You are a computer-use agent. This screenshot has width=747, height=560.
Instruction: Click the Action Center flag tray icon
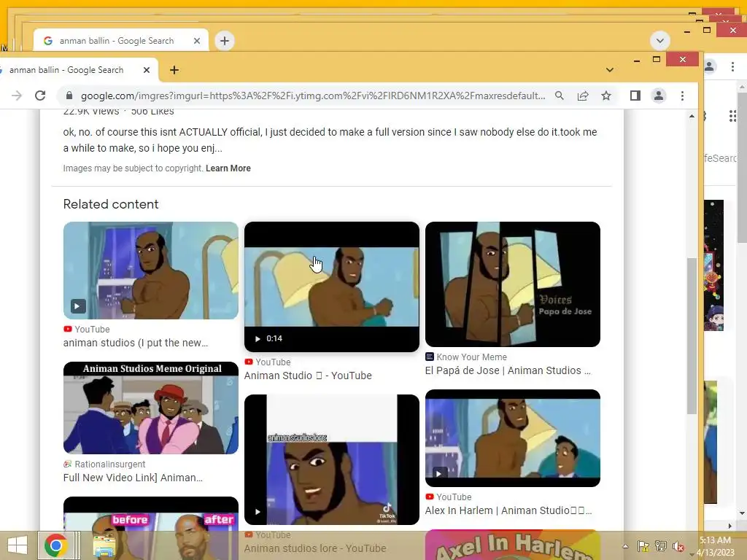pos(643,546)
